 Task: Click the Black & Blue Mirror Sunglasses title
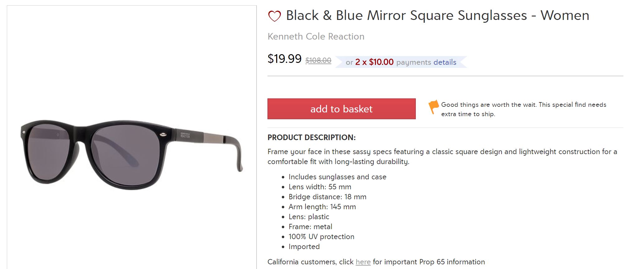437,16
